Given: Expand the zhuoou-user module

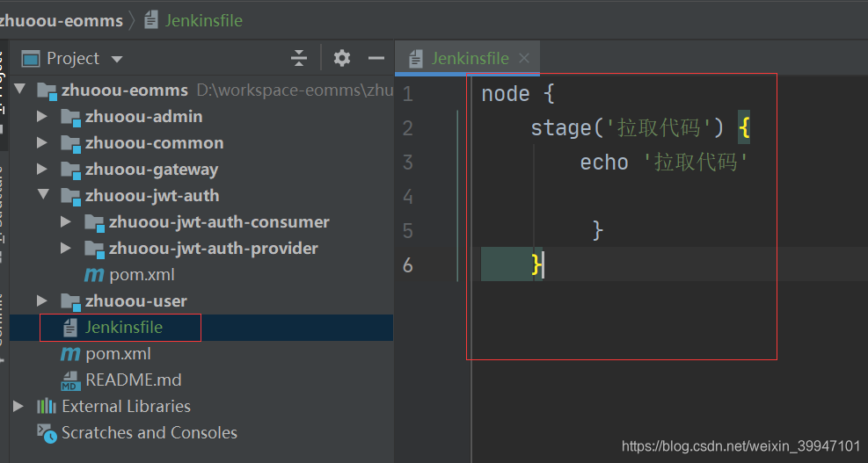Looking at the screenshot, I should (x=42, y=301).
